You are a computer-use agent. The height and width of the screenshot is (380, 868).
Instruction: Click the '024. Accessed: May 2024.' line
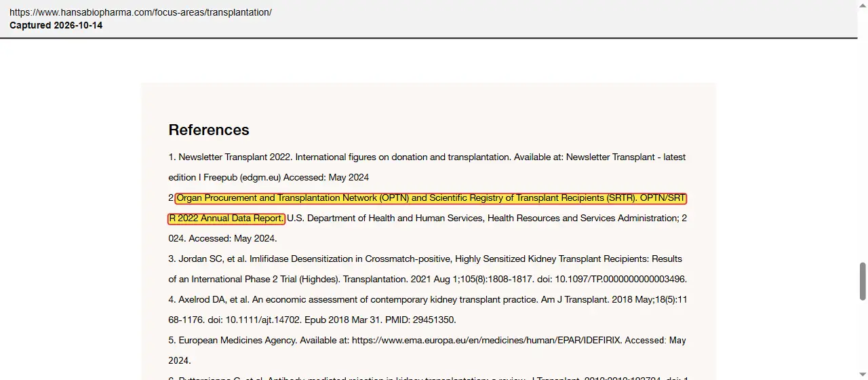(223, 239)
